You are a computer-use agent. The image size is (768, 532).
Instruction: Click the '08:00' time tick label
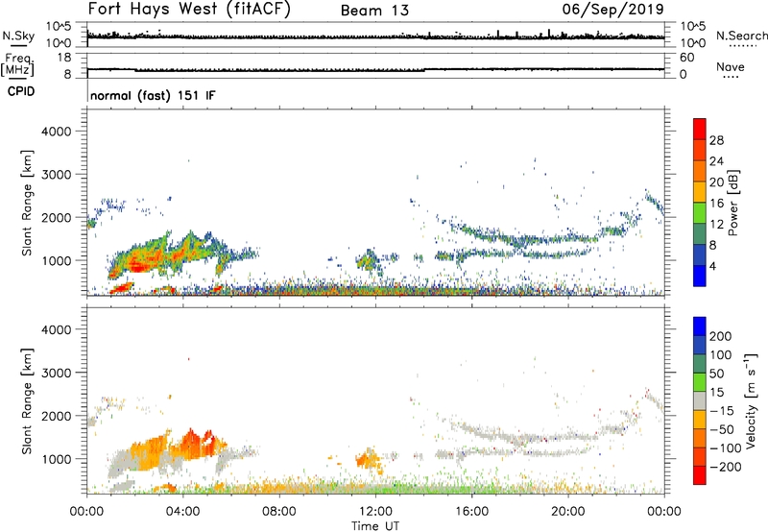tap(279, 512)
